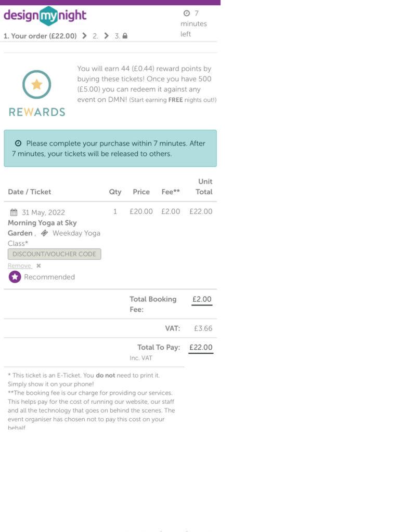Click the clock icon beside minutes left
The image size is (414, 532).
click(x=187, y=14)
